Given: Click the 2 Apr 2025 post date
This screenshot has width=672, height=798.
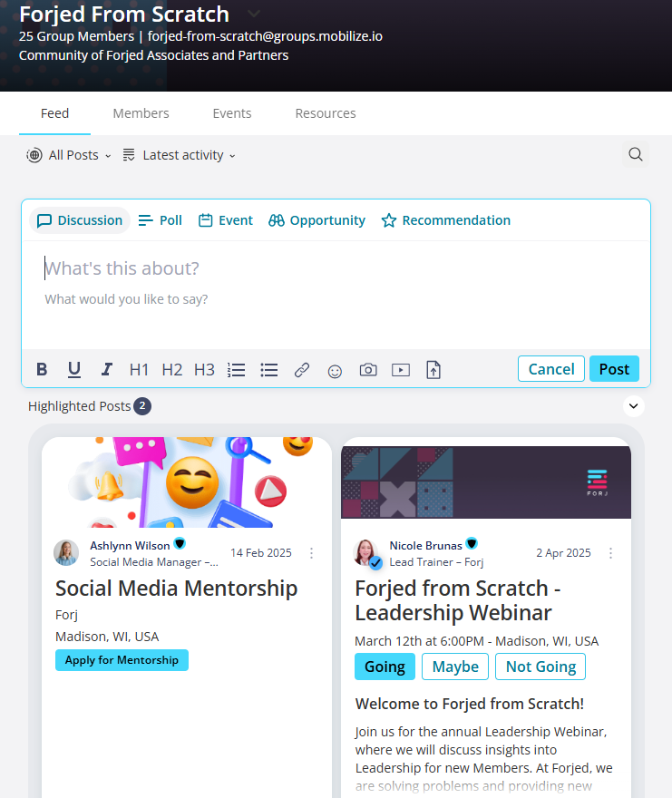Looking at the screenshot, I should click(x=563, y=552).
